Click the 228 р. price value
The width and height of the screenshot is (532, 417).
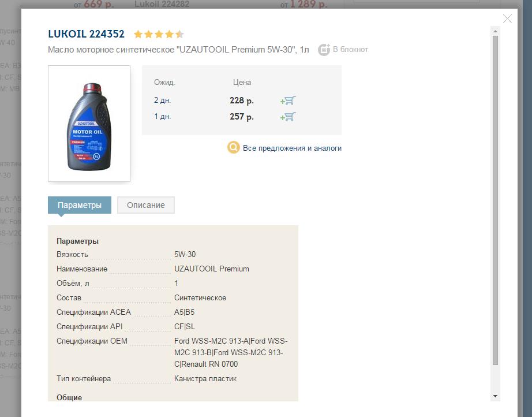tap(242, 100)
